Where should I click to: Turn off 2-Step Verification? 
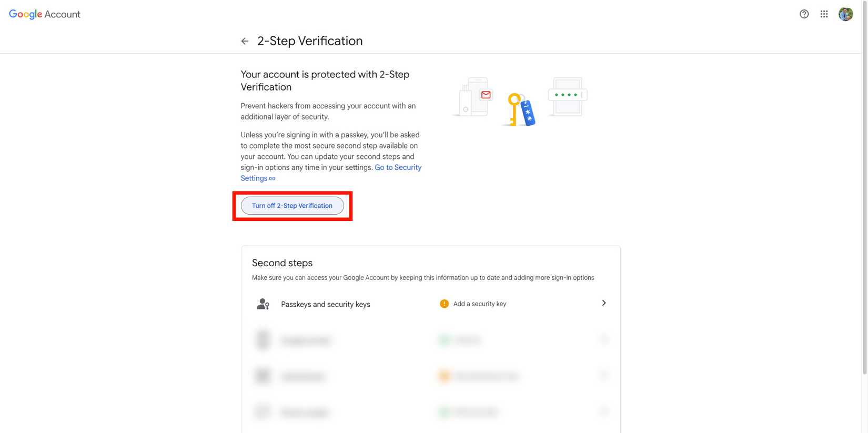tap(292, 206)
